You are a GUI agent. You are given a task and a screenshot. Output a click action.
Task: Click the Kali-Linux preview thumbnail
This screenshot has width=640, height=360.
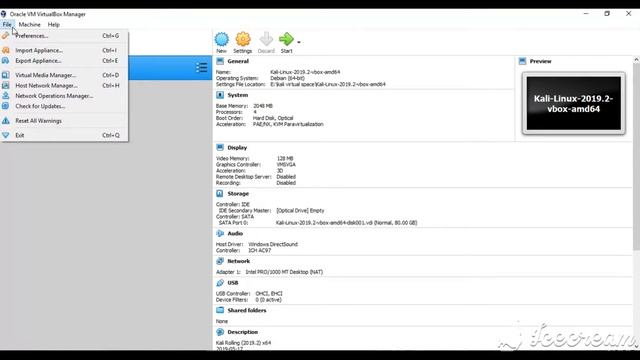573,104
